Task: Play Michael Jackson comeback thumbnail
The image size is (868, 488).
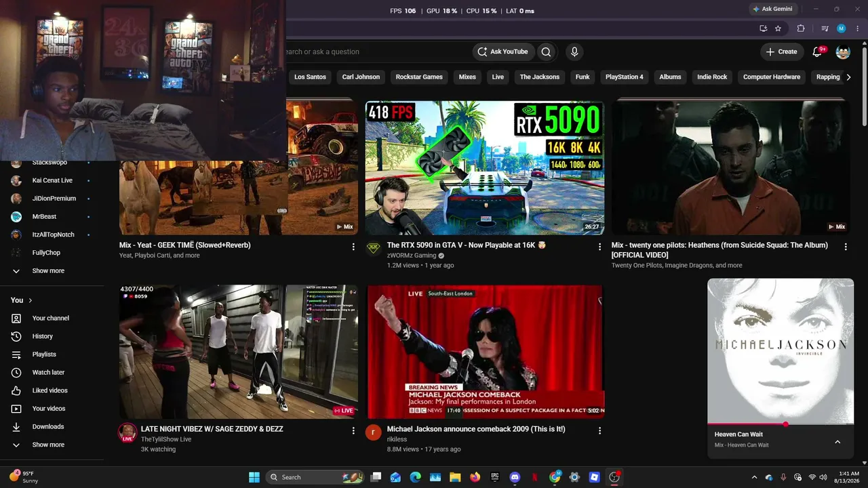Action: point(485,351)
